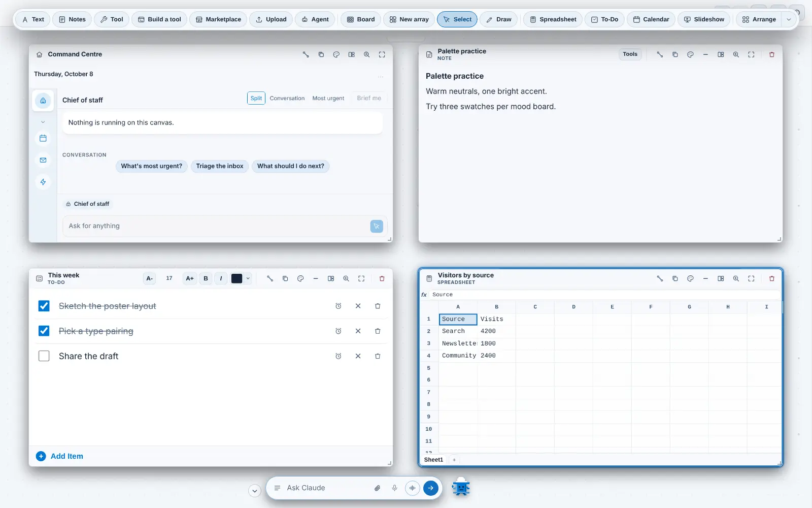Switch to the Most urgent view tab
Viewport: 812px width, 508px height.
click(x=328, y=98)
